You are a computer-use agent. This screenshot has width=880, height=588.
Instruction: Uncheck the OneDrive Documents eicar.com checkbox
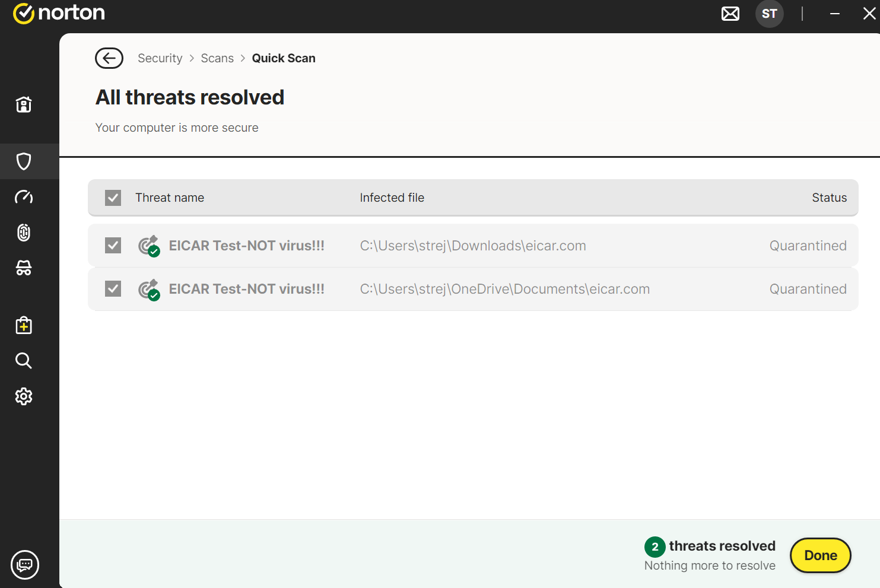[x=113, y=289]
